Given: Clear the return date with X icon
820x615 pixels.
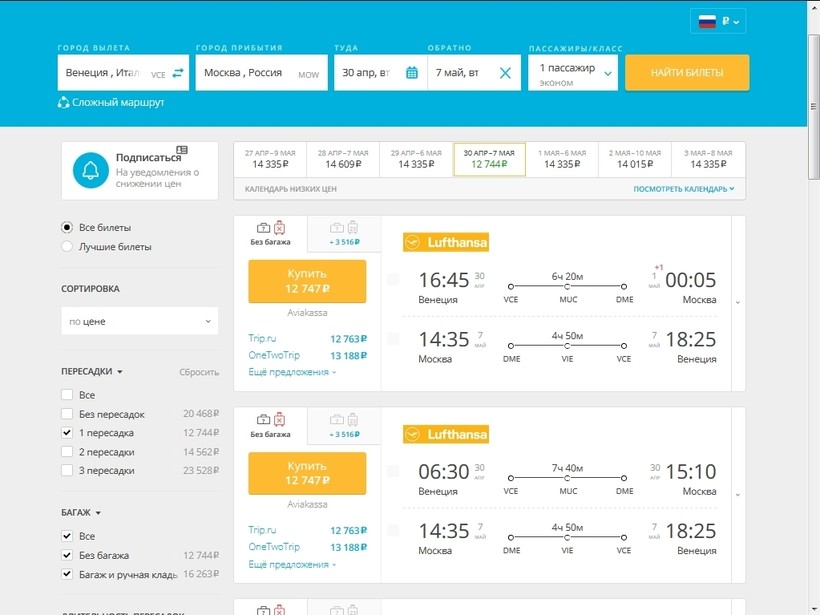Looking at the screenshot, I should 505,73.
